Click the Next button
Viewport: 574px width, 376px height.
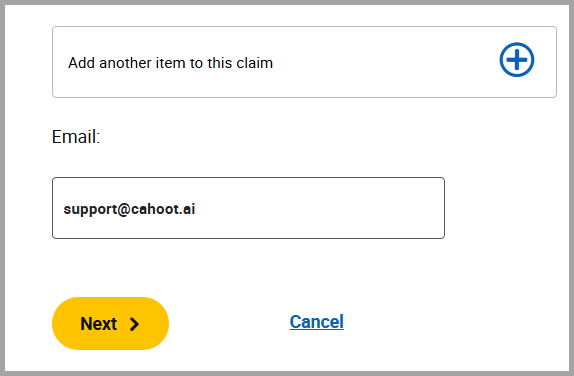(x=110, y=323)
